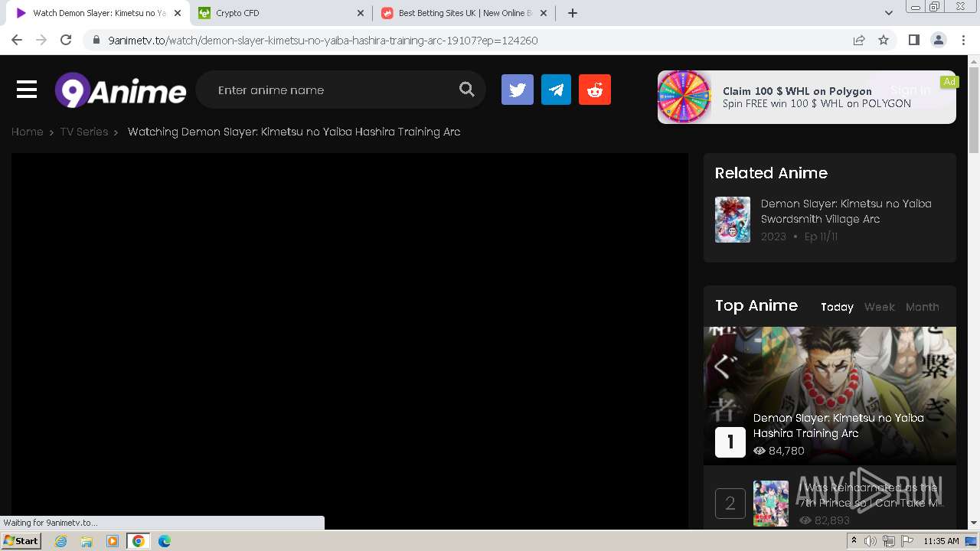Image resolution: width=980 pixels, height=551 pixels.
Task: Open Demon Slayer Swordsmith Village Arc link
Action: click(846, 211)
